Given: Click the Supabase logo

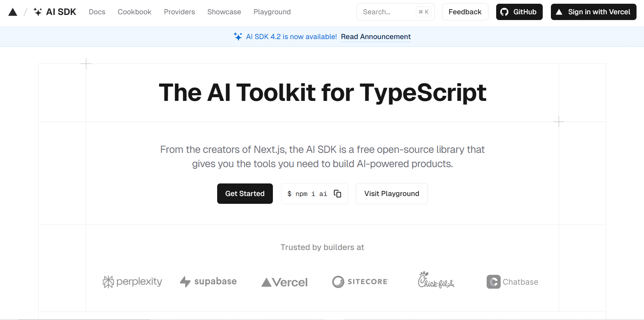Looking at the screenshot, I should 208,282.
